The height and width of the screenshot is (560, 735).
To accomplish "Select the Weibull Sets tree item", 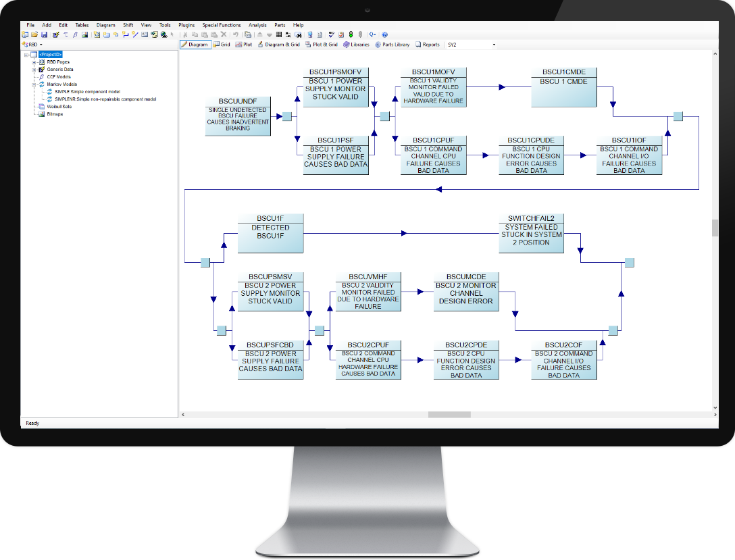I will pyautogui.click(x=59, y=107).
